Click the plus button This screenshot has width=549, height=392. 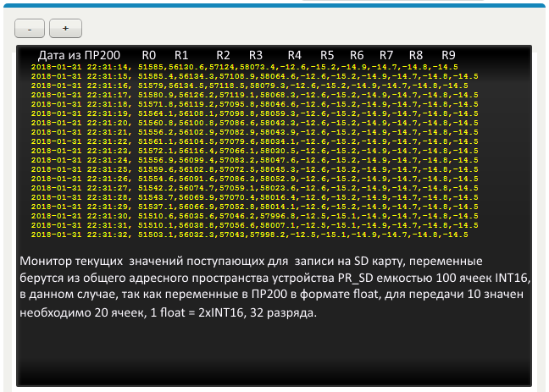[65, 28]
